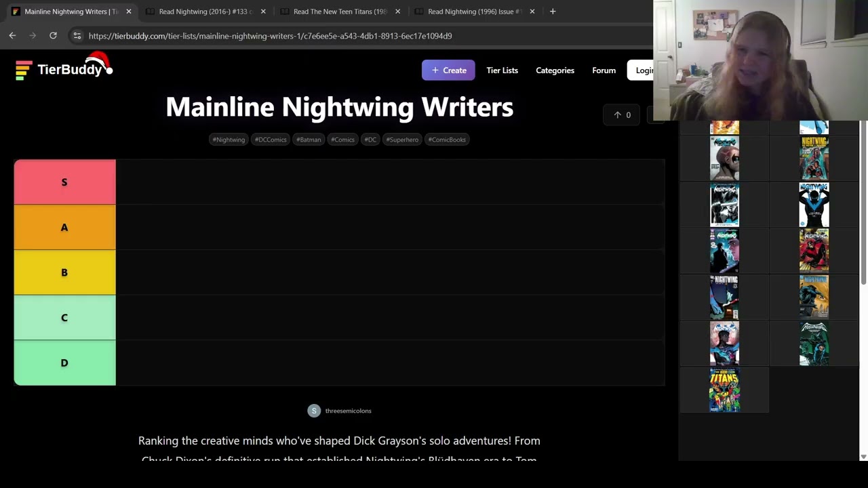Click the TierBuddy logo
This screenshot has width=868, height=488.
(x=64, y=68)
